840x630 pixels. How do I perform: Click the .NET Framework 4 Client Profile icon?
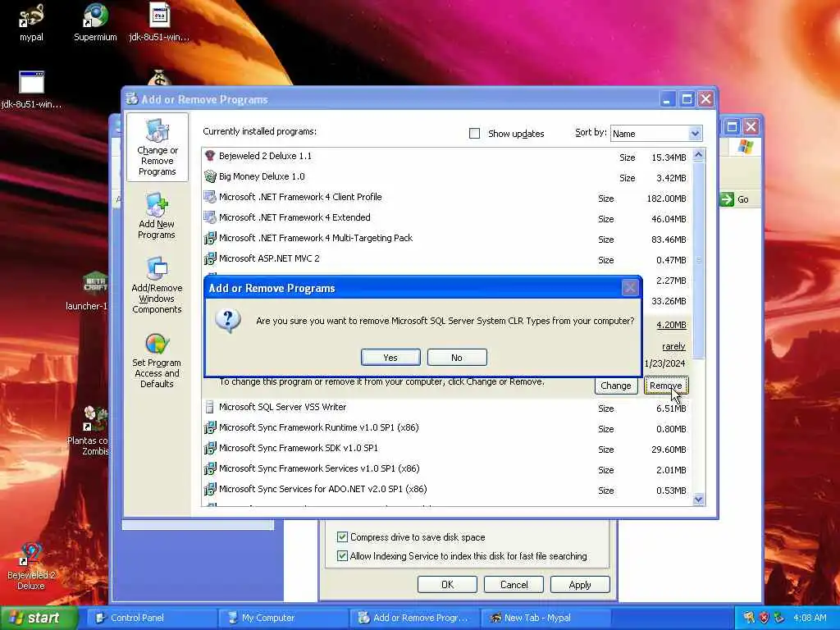click(210, 197)
